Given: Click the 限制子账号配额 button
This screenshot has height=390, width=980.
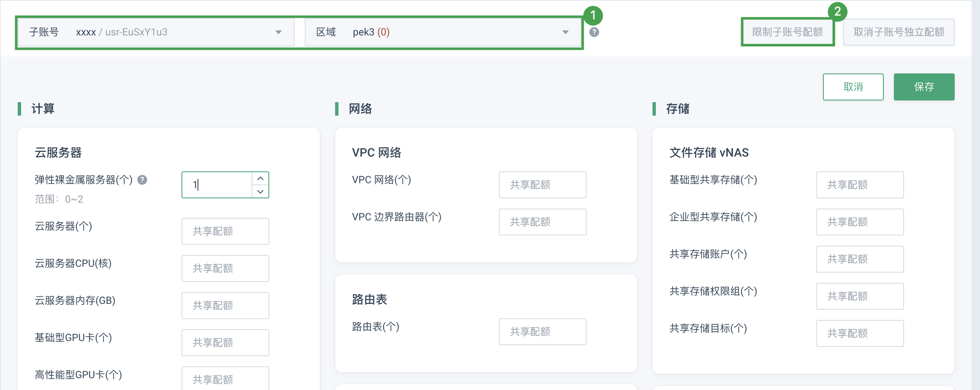Looking at the screenshot, I should tap(788, 32).
